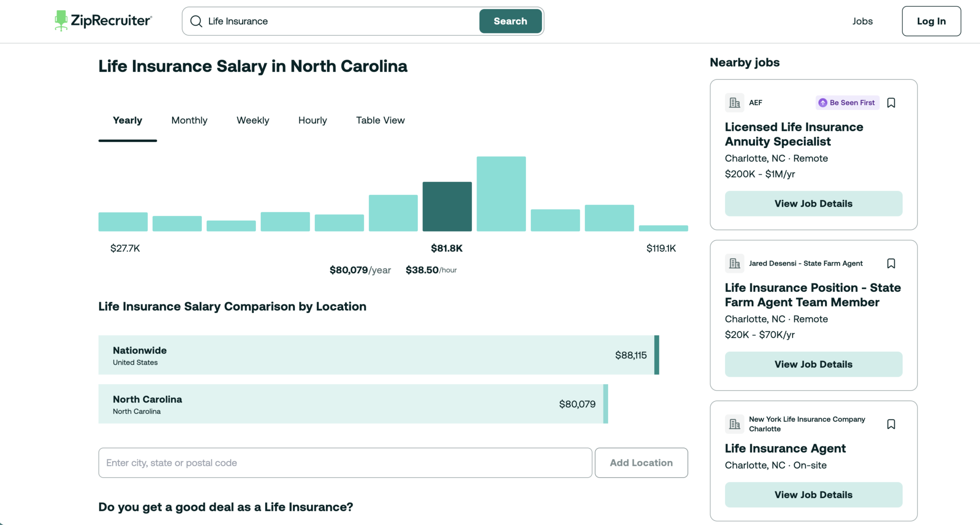Screen dimensions: 980x525
Task: View Job Details for Life Insurance Agent
Action: pos(813,495)
